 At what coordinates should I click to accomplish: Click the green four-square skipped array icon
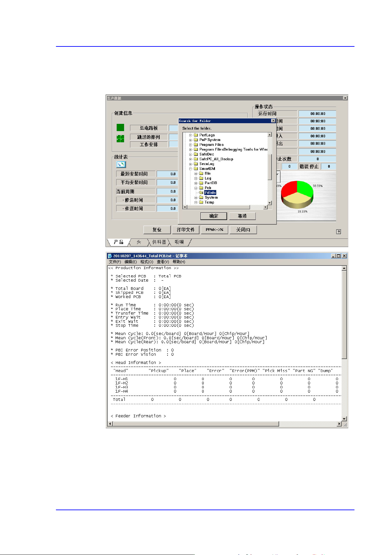pos(120,139)
